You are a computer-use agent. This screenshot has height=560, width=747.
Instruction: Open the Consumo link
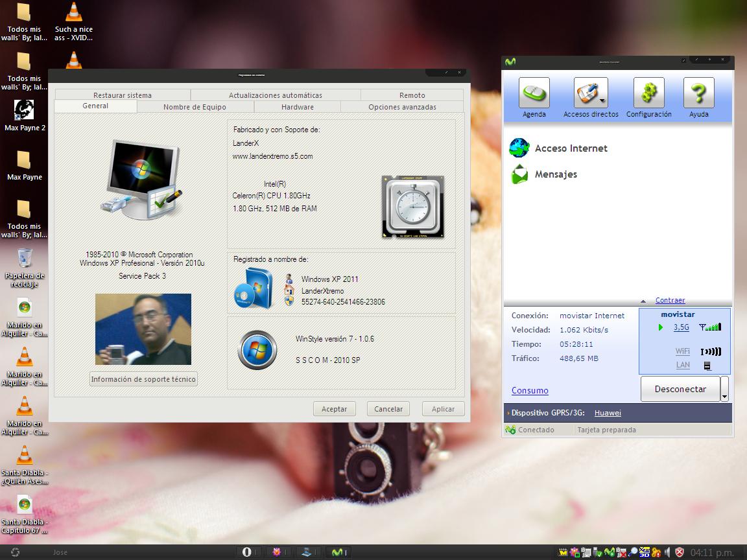point(530,390)
